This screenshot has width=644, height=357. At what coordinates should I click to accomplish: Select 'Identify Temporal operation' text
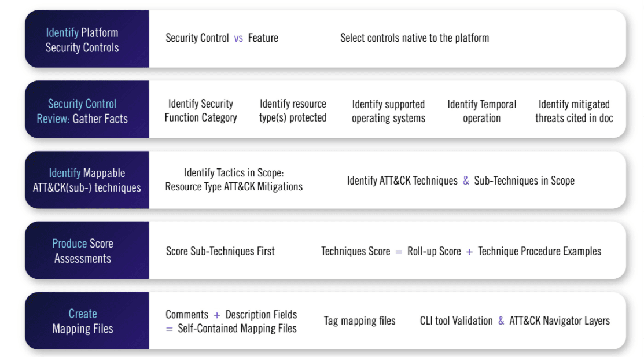tap(482, 111)
